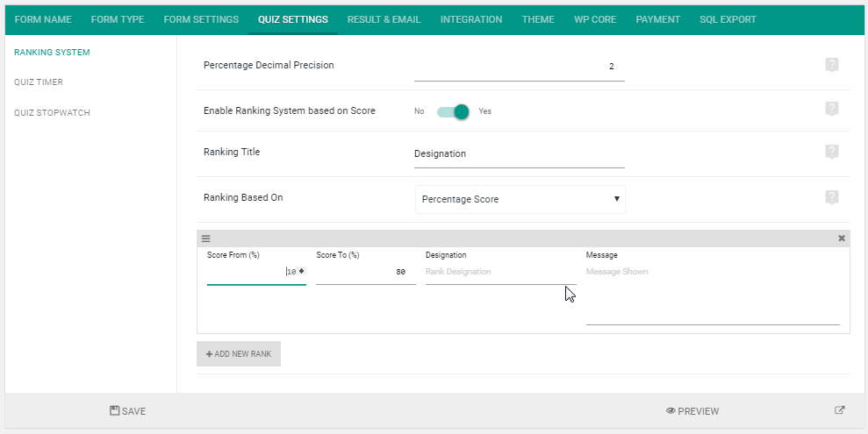The height and width of the screenshot is (434, 868).
Task: Focus the Percentage Decimal Precision field
Action: [520, 68]
